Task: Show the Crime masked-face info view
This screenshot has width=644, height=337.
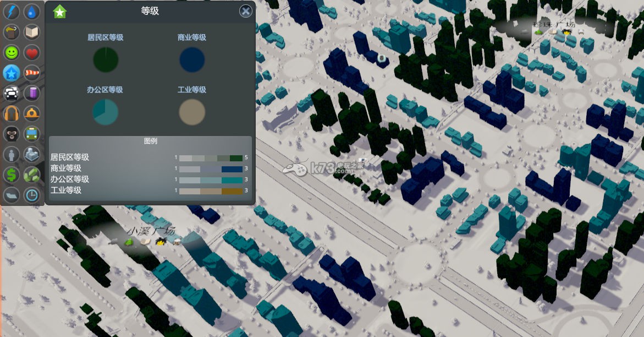Action: 12,134
